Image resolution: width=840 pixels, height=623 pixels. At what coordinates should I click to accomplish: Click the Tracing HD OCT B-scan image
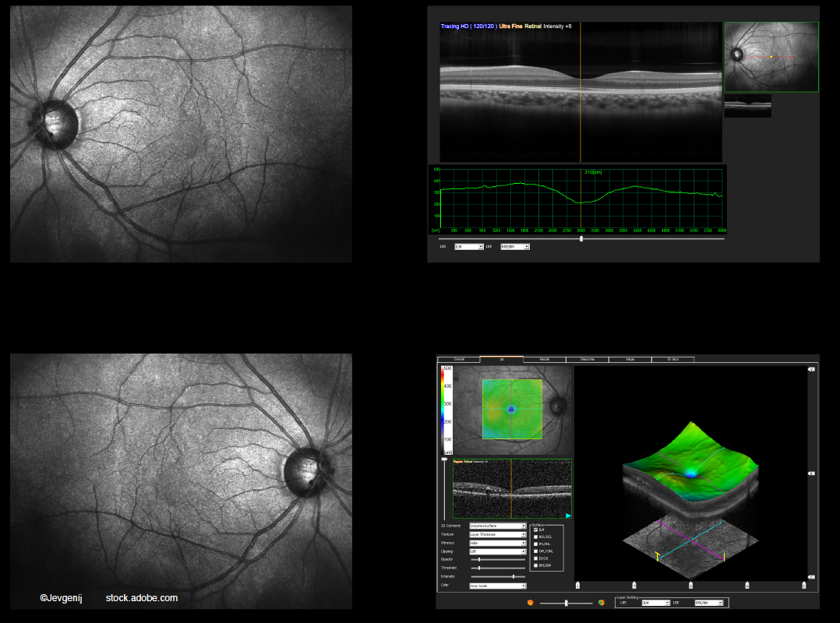pos(581,92)
